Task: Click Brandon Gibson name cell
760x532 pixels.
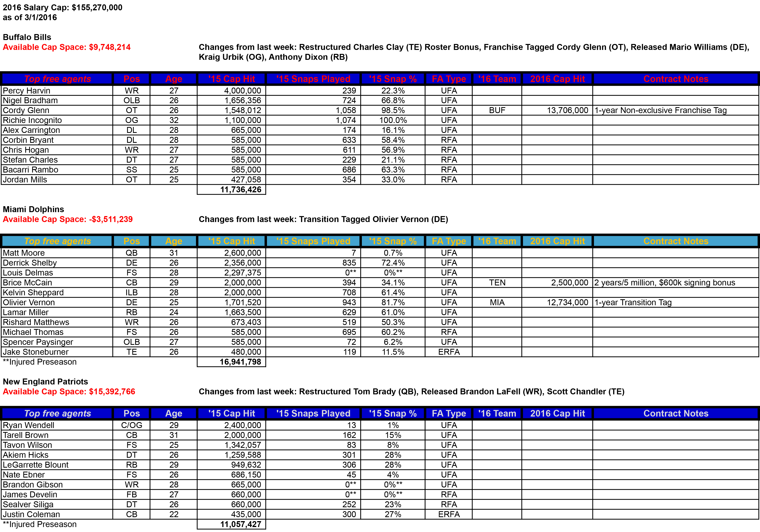Action: [x=57, y=485]
